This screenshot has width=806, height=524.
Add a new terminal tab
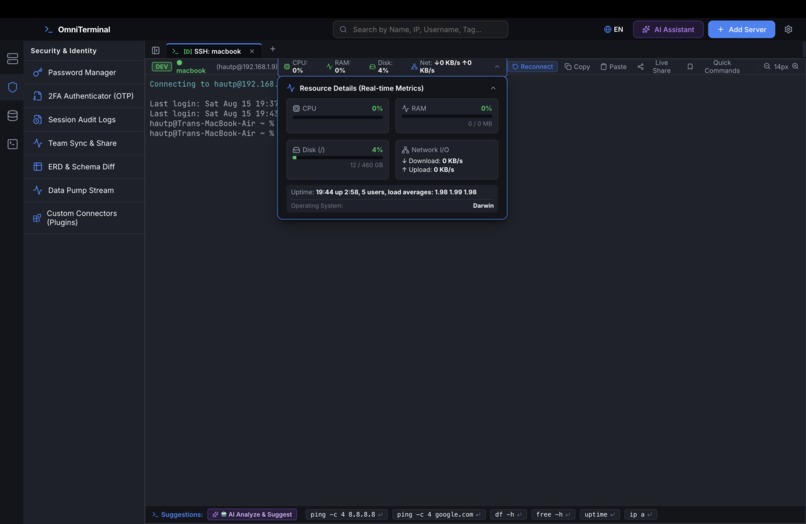(272, 49)
